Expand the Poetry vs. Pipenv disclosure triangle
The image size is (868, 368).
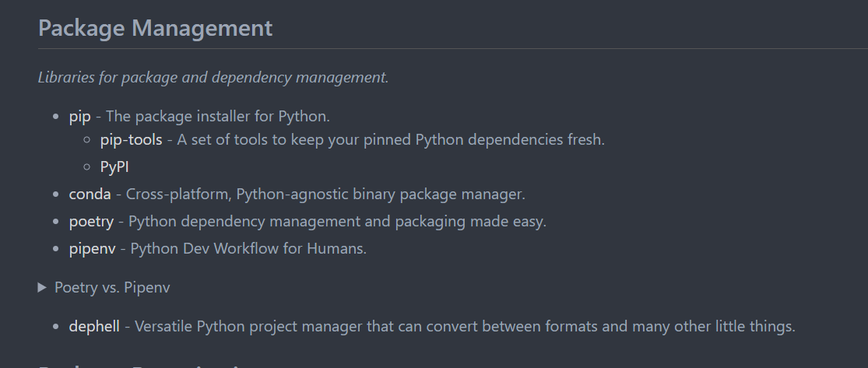pos(42,288)
